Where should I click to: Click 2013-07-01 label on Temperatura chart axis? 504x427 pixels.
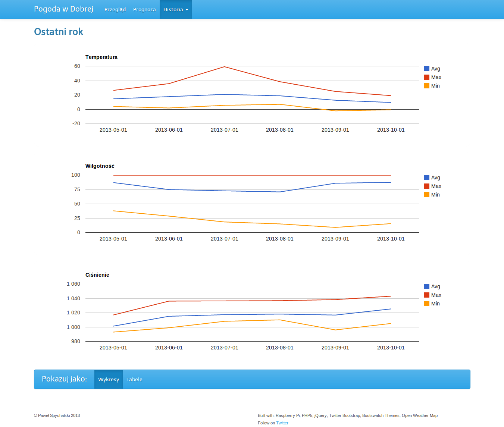coord(225,130)
